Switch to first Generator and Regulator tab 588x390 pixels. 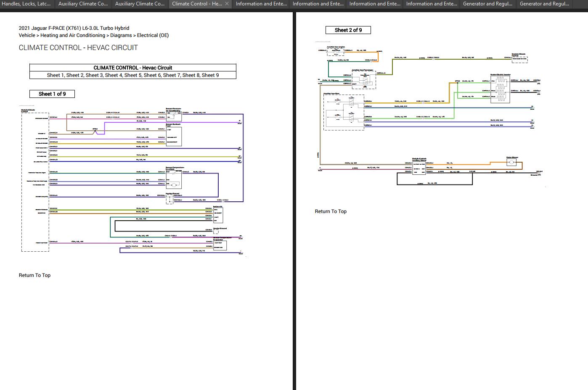[487, 4]
